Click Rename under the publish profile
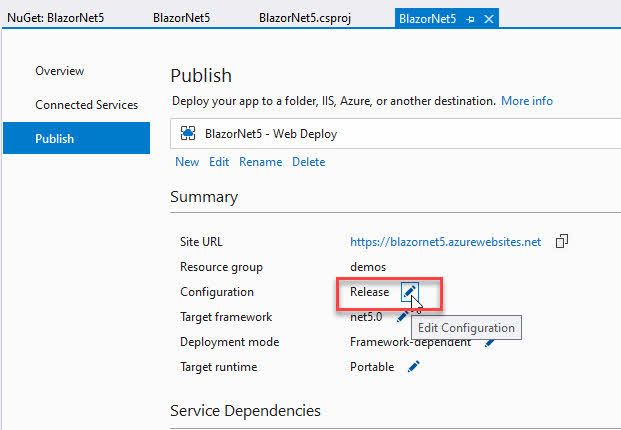Image resolution: width=621 pixels, height=430 pixels. point(260,162)
